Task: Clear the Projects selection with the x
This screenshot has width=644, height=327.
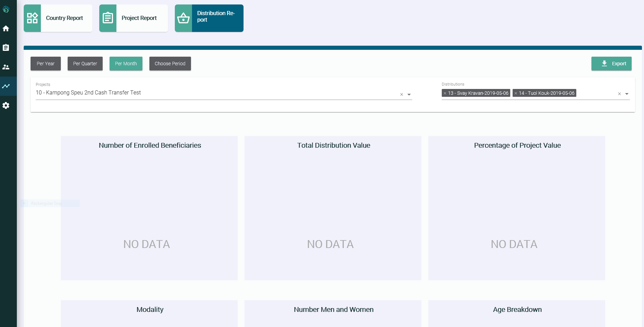Action: click(401, 94)
